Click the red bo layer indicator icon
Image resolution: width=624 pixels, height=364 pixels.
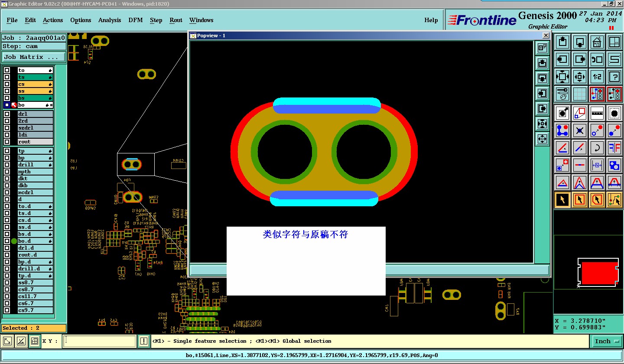[x=14, y=105]
